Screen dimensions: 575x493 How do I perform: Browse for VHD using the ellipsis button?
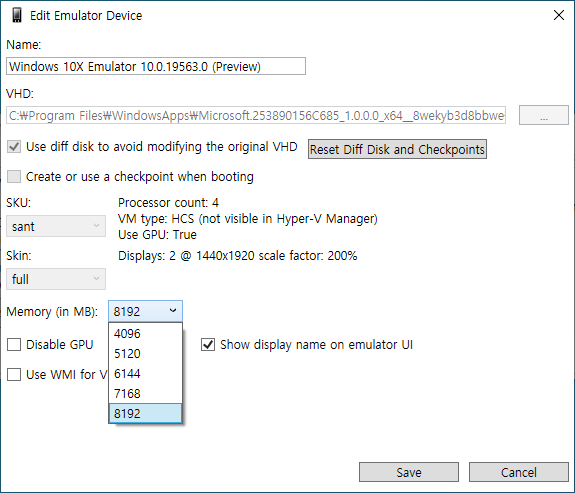pyautogui.click(x=543, y=116)
